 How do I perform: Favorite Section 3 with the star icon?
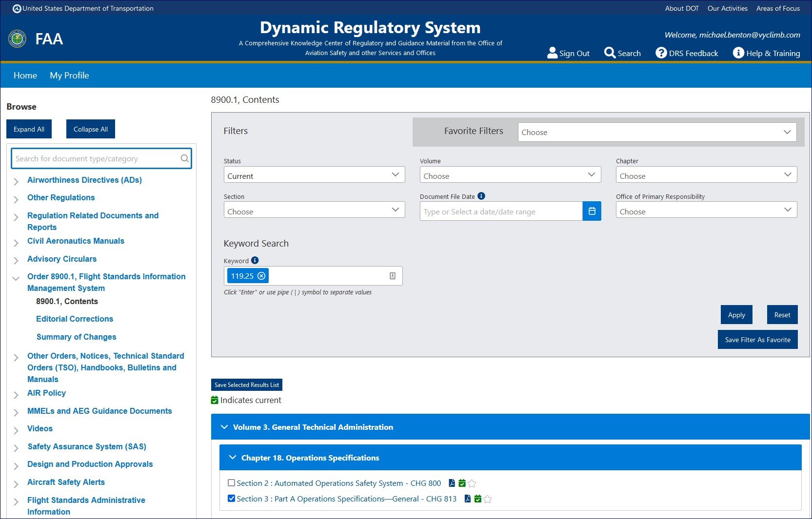click(x=488, y=499)
